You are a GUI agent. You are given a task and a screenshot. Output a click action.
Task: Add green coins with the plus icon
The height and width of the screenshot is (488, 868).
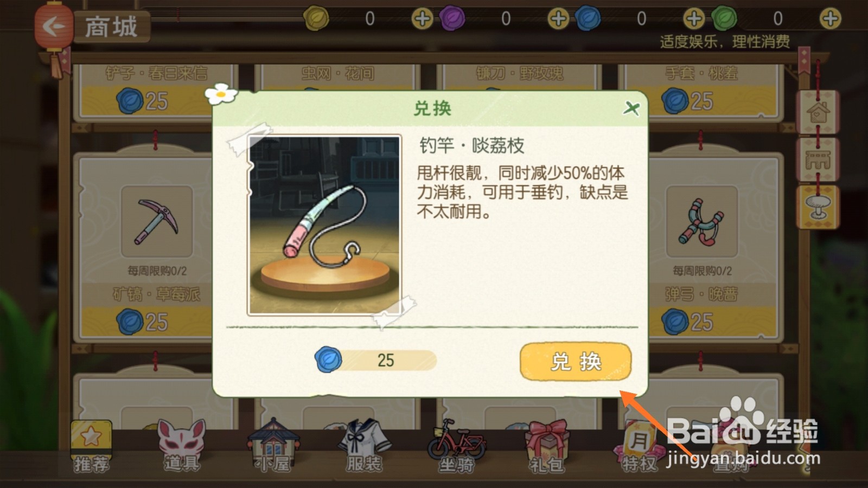point(830,19)
